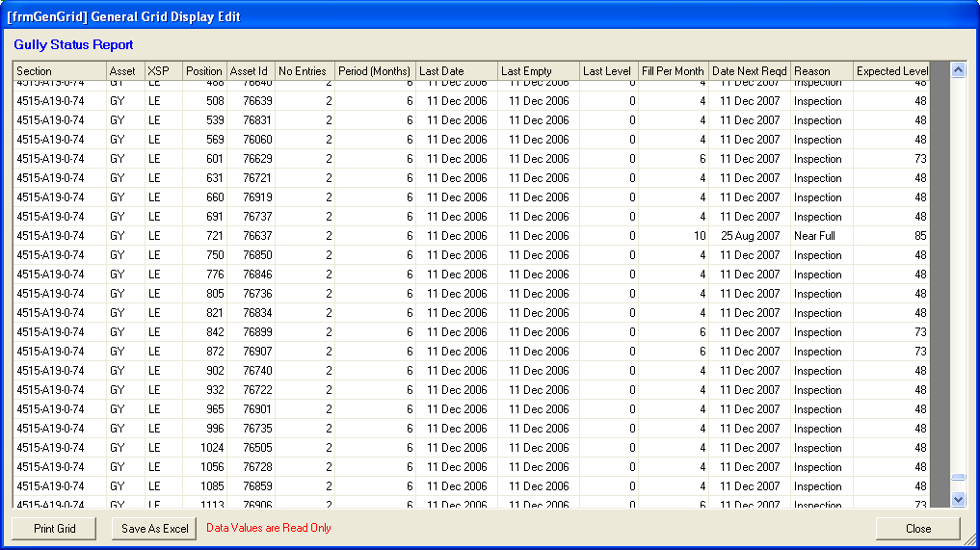Select the Asset Id column header

(x=251, y=71)
